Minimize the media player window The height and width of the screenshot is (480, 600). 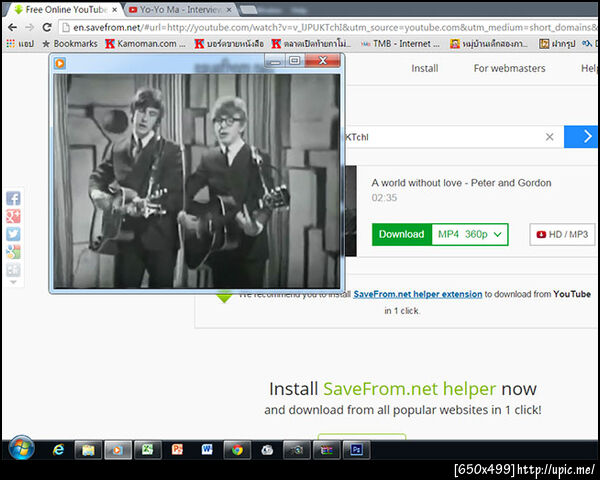(x=275, y=61)
